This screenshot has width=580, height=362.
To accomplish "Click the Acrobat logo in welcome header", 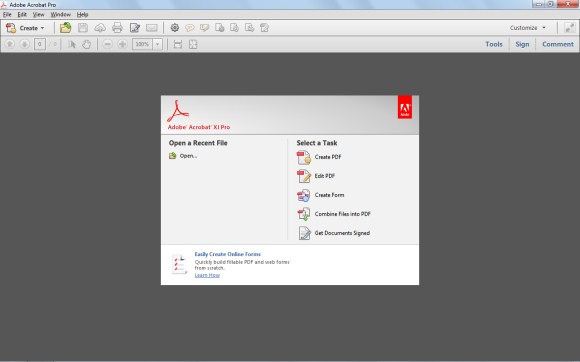I will 178,111.
